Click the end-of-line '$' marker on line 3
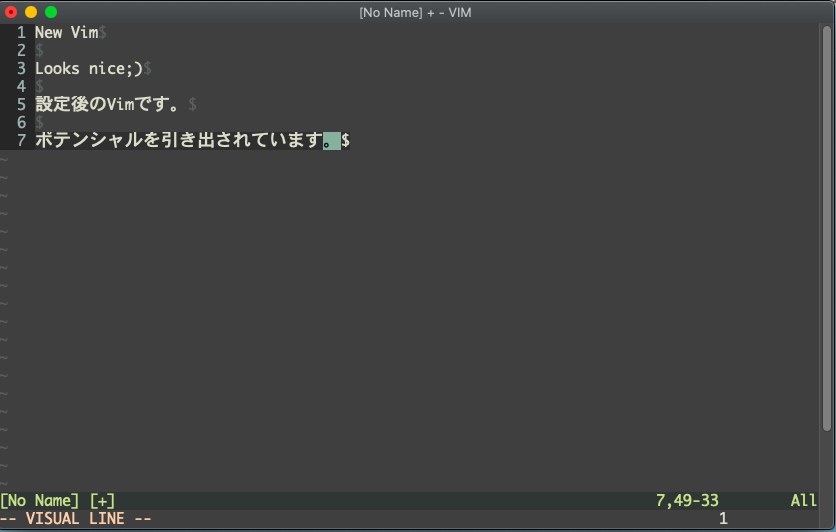The height and width of the screenshot is (532, 836). pyautogui.click(x=148, y=69)
